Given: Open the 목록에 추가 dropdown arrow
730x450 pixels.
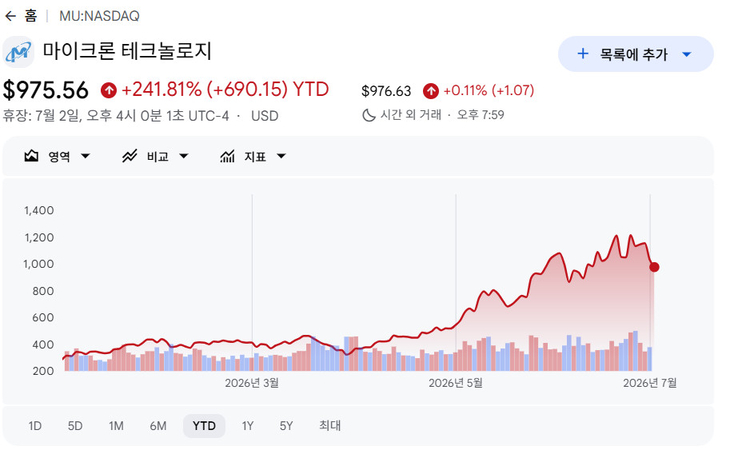Looking at the screenshot, I should coord(686,54).
